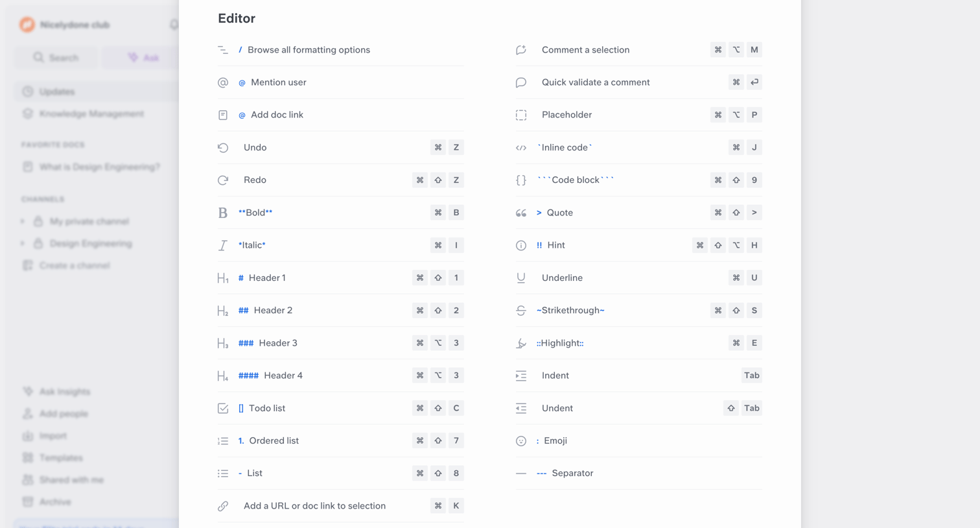Click Create a channel in the sidebar
Viewport: 980px width, 528px height.
[x=66, y=266]
